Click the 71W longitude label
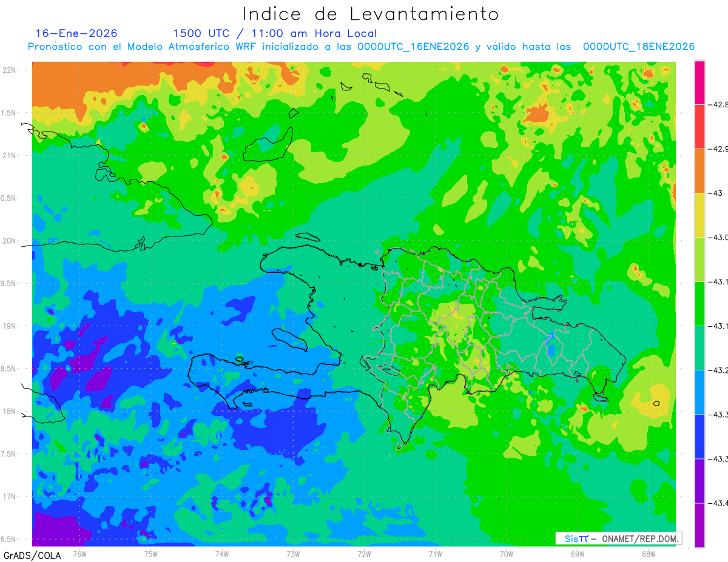 coord(435,553)
